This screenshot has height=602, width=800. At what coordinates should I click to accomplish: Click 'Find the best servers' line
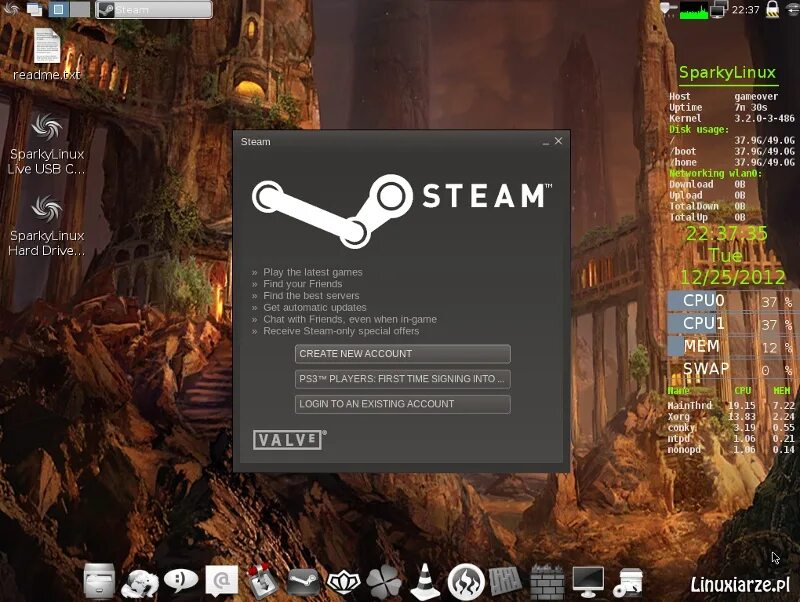point(311,295)
